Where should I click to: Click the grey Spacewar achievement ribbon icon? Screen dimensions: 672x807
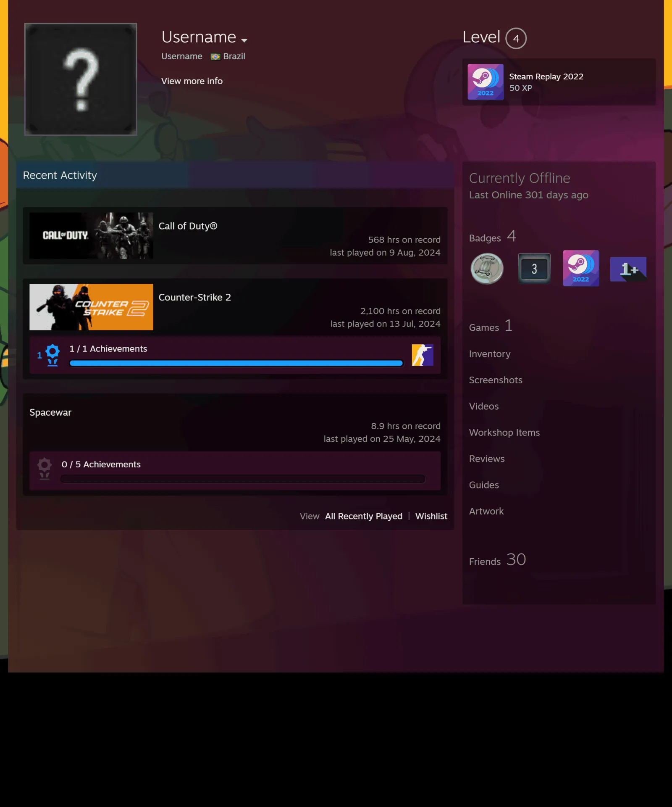pos(45,469)
